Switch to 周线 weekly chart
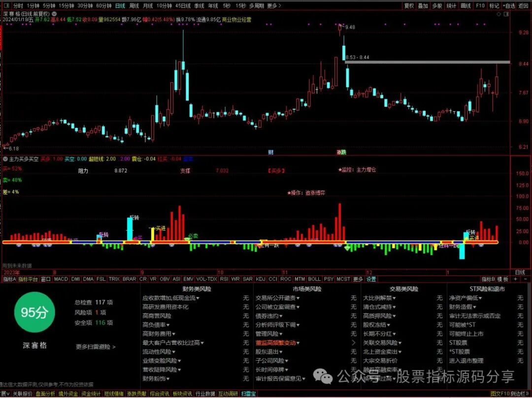The width and height of the screenshot is (532, 398). coord(134,6)
